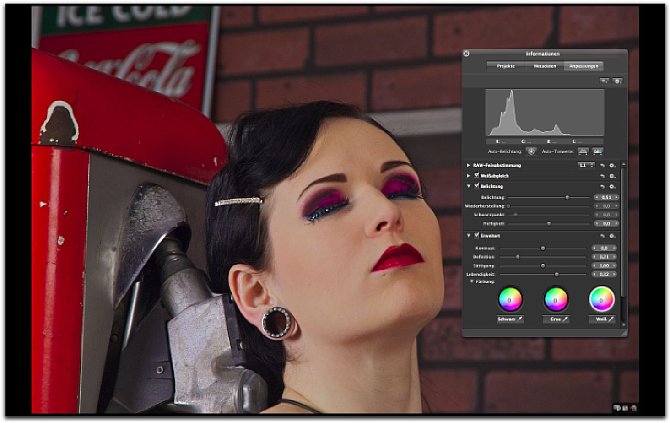Click the Wiederherstellung value field
The height and width of the screenshot is (423, 670).
(x=606, y=206)
